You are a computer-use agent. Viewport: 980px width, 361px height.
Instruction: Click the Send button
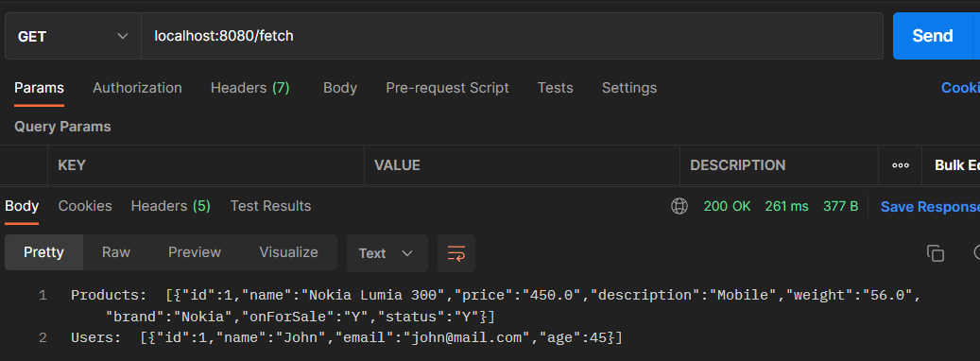933,36
